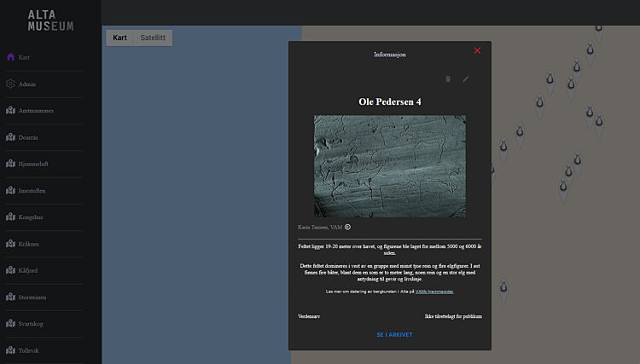
Task: Delete Ole Pedersen 4 using the trash icon
Action: [448, 78]
